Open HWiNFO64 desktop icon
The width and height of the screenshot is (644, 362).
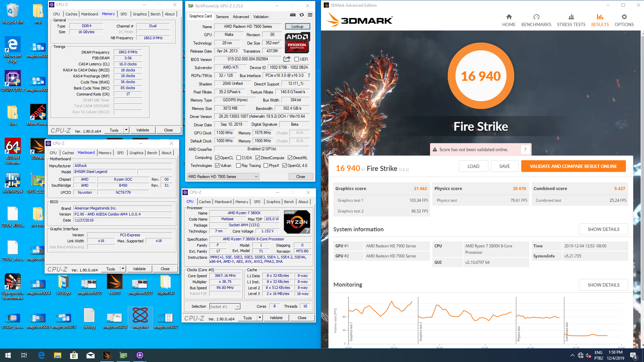click(x=13, y=183)
